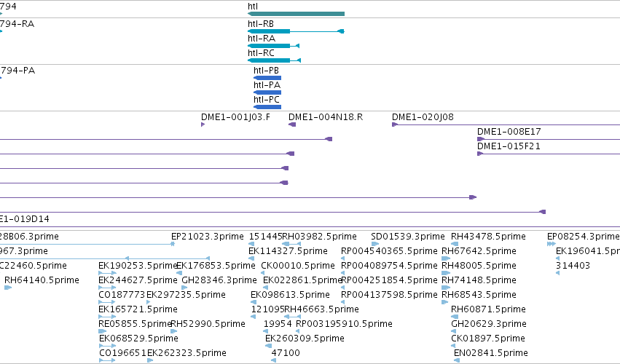Click the EK114327.5prime EST label
620x364 pixels.
click(x=288, y=251)
